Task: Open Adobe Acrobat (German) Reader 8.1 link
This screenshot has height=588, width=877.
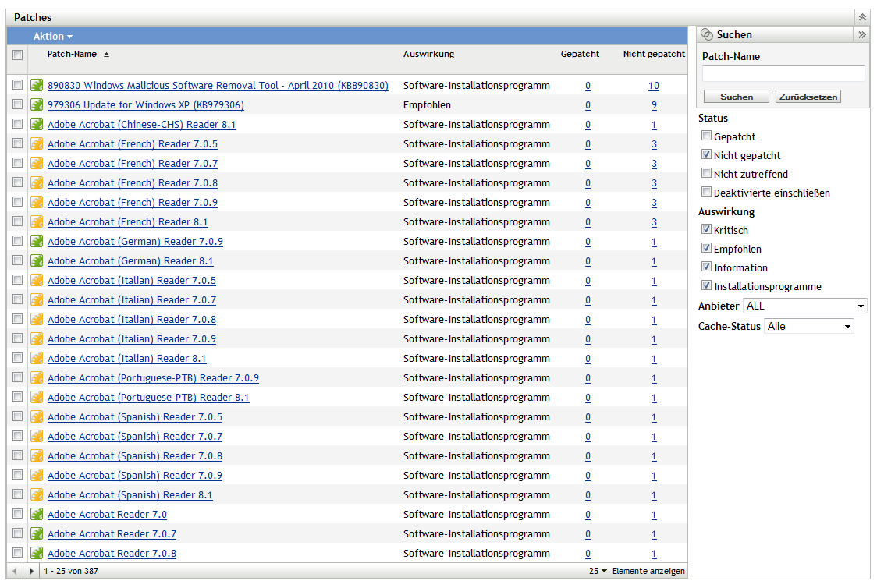Action: [130, 261]
